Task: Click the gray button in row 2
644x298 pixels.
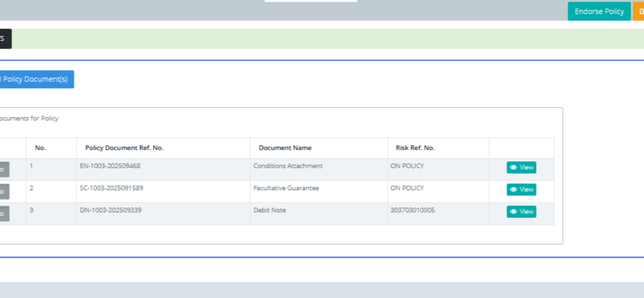Action: tap(3, 192)
